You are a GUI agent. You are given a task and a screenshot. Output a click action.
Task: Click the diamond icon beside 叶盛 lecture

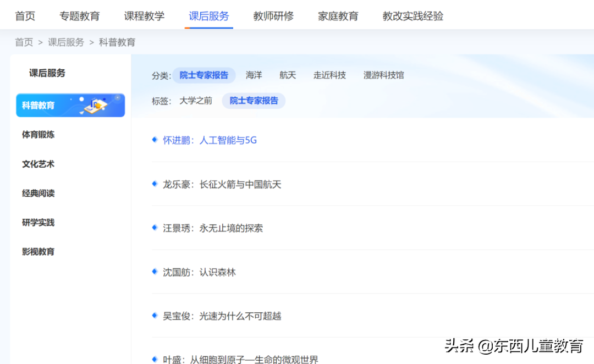(x=154, y=358)
